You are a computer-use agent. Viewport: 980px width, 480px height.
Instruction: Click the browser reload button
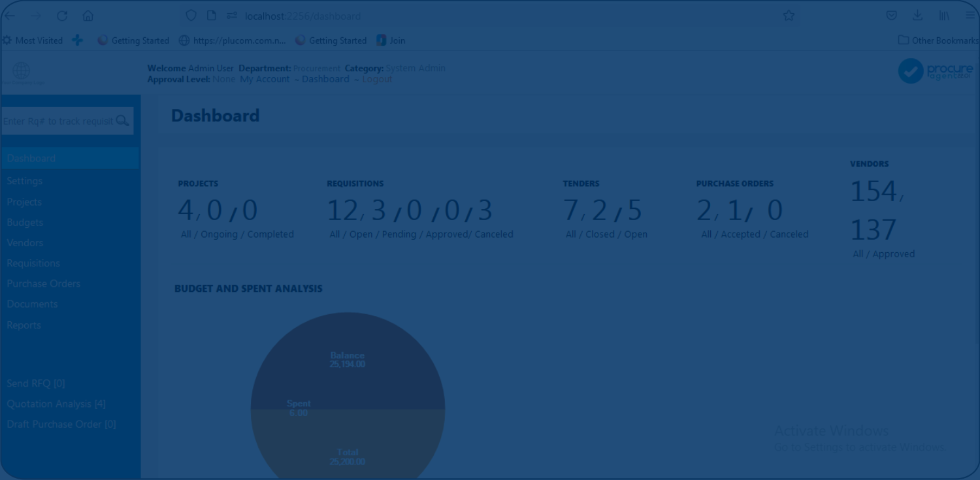[62, 16]
